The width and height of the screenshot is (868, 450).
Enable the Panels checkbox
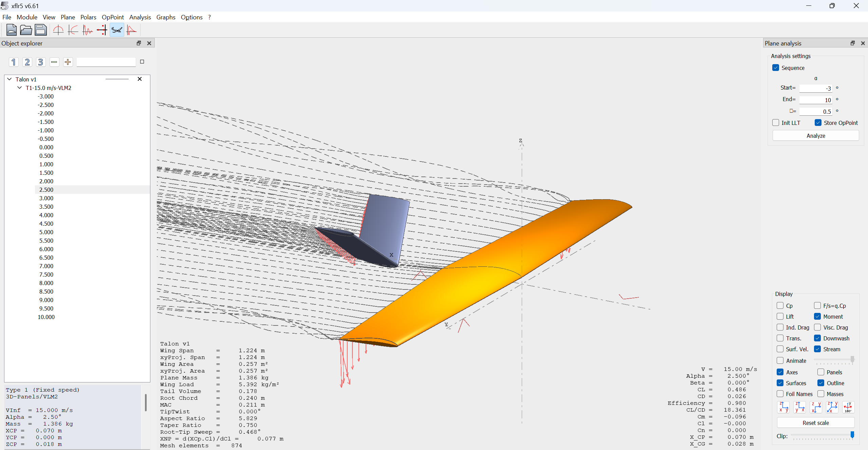(821, 372)
